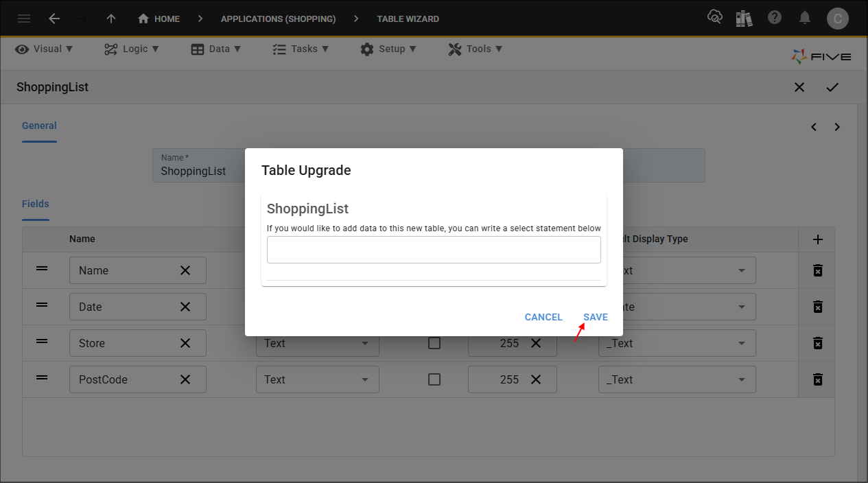
Task: Clear the Store field name
Action: click(x=185, y=343)
